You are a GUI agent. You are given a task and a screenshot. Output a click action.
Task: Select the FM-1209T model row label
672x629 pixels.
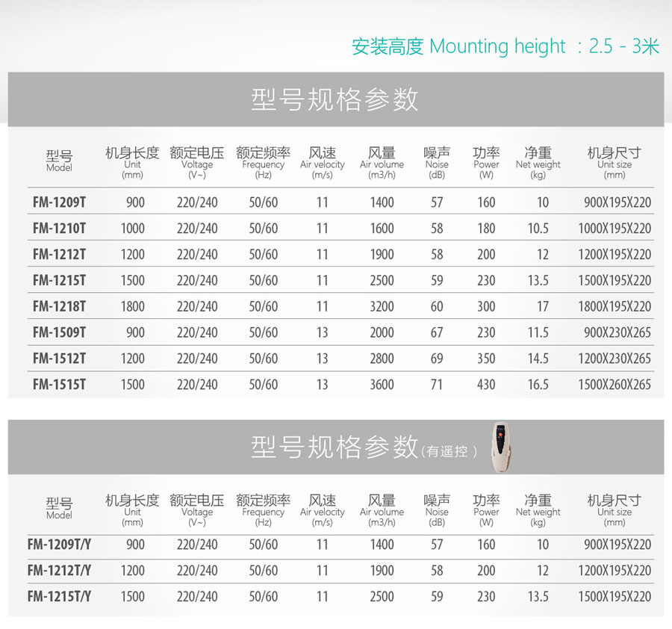59,202
